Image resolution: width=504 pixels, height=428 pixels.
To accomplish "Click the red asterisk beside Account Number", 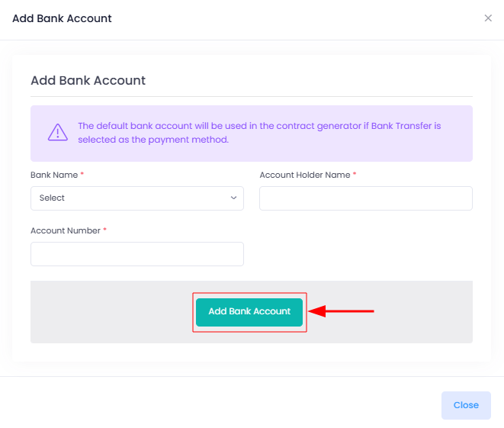I will [x=104, y=230].
